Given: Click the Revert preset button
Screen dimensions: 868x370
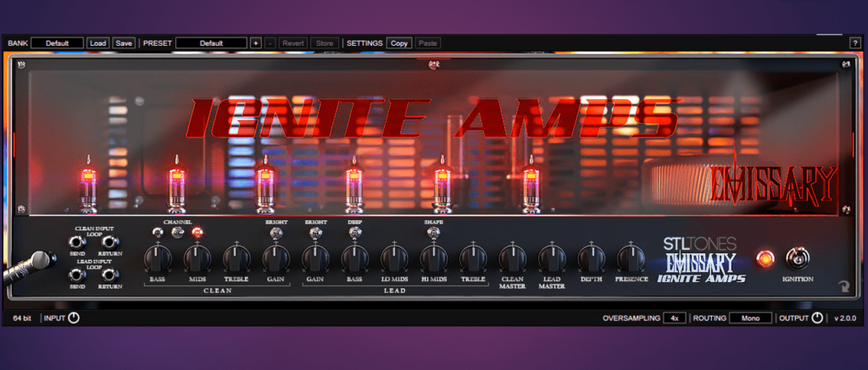Looking at the screenshot, I should tap(293, 43).
